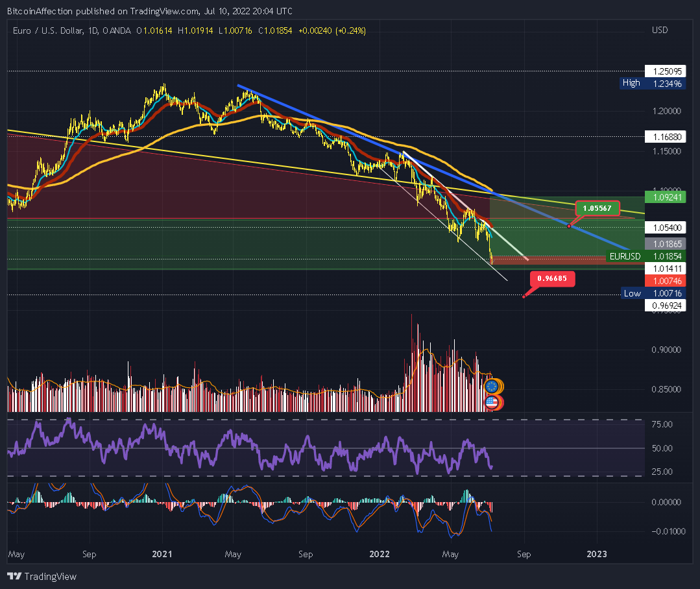Click the High 1.23496 price label
This screenshot has width=700, height=589.
click(653, 83)
